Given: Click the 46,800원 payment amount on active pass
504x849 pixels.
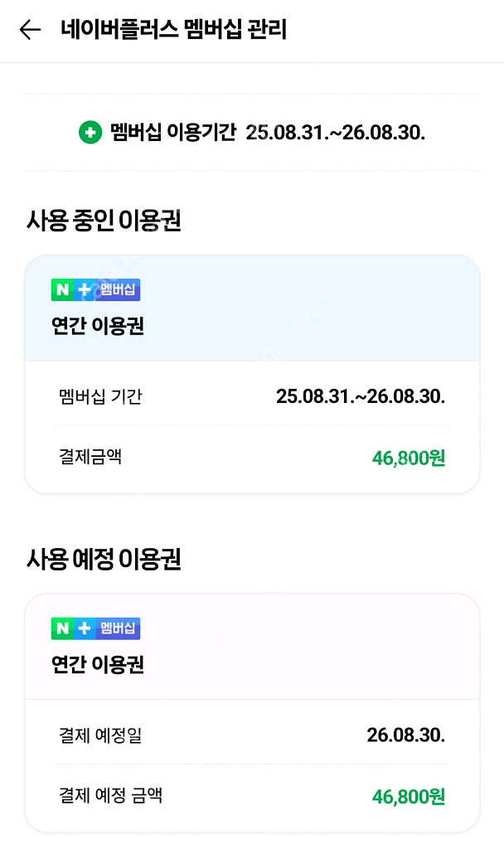Looking at the screenshot, I should (408, 457).
